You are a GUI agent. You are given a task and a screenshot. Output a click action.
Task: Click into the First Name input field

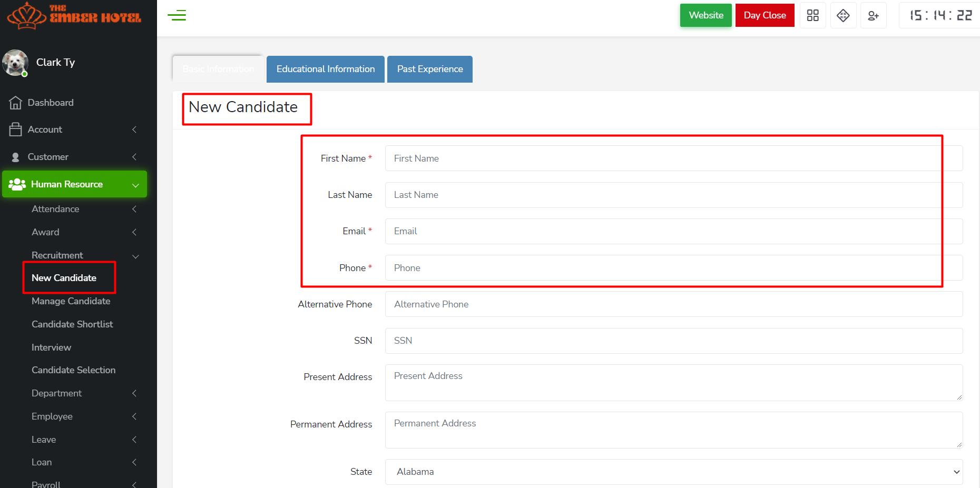click(673, 158)
